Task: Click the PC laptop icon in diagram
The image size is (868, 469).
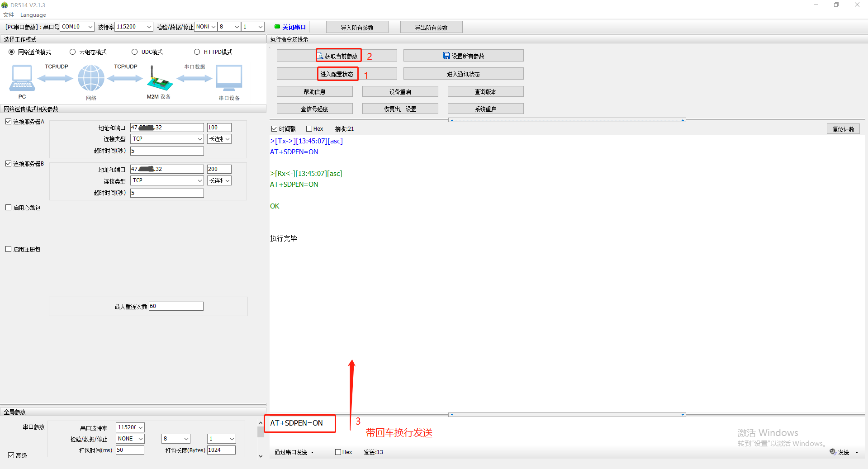Action: tap(22, 78)
